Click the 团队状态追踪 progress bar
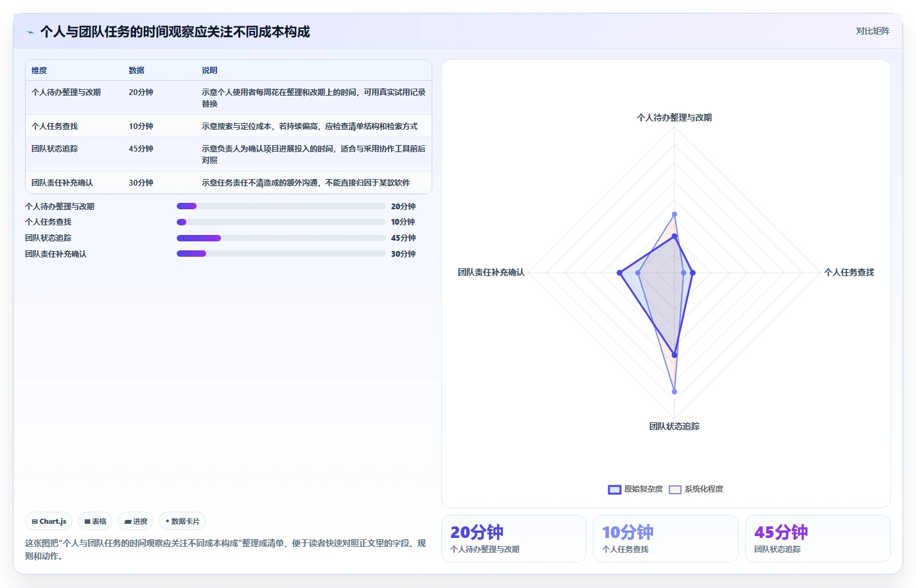Viewport: 916px width, 588px height. tap(281, 238)
